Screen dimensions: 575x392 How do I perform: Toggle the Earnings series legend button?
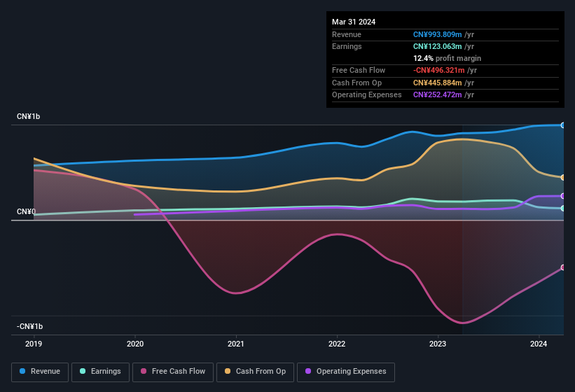click(100, 372)
